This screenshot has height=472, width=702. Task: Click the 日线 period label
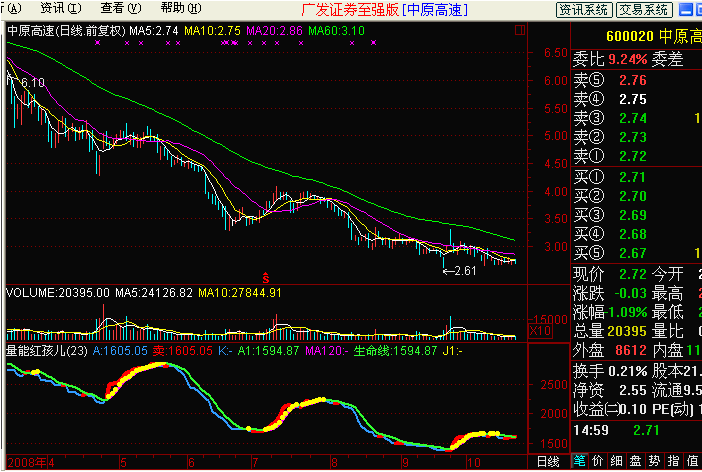[548, 462]
